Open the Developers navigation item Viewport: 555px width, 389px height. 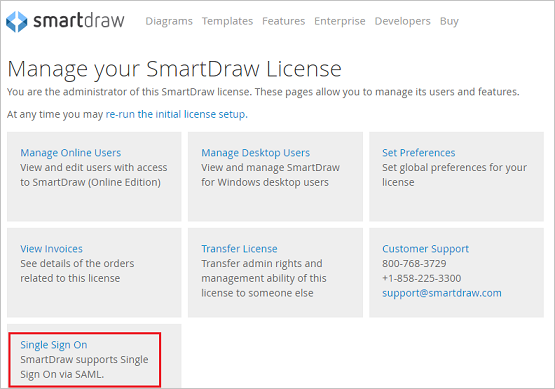pyautogui.click(x=402, y=21)
